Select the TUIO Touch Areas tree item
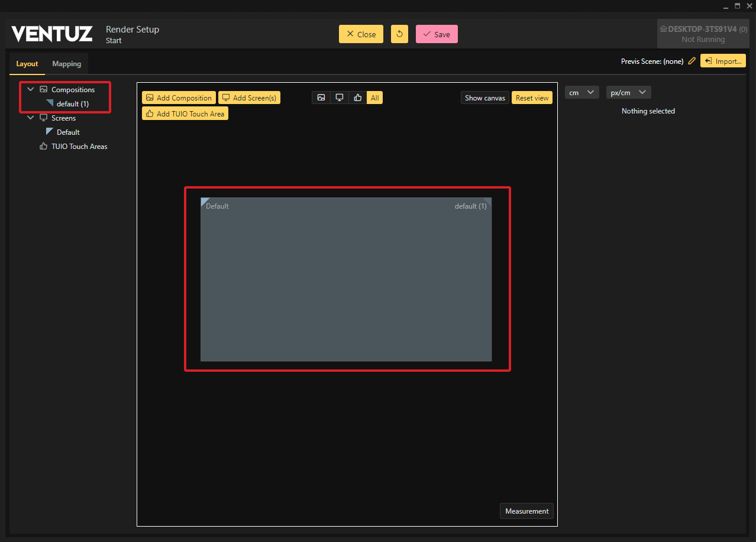This screenshot has width=756, height=542. click(79, 147)
